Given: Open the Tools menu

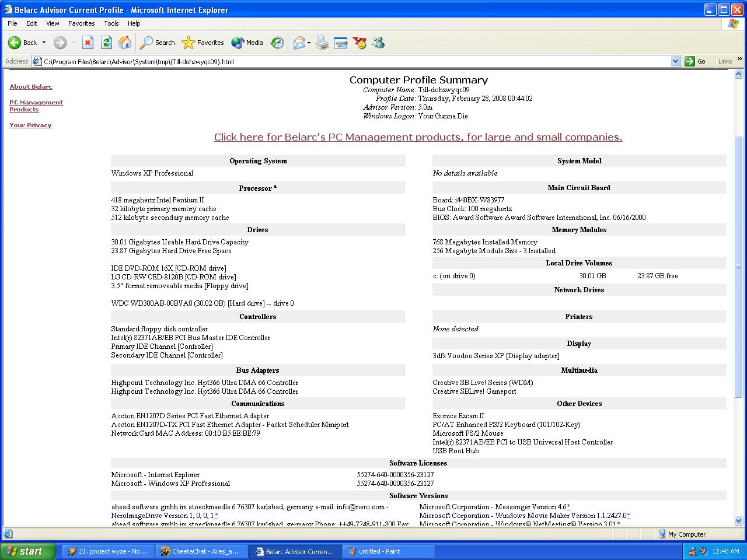Looking at the screenshot, I should (111, 23).
